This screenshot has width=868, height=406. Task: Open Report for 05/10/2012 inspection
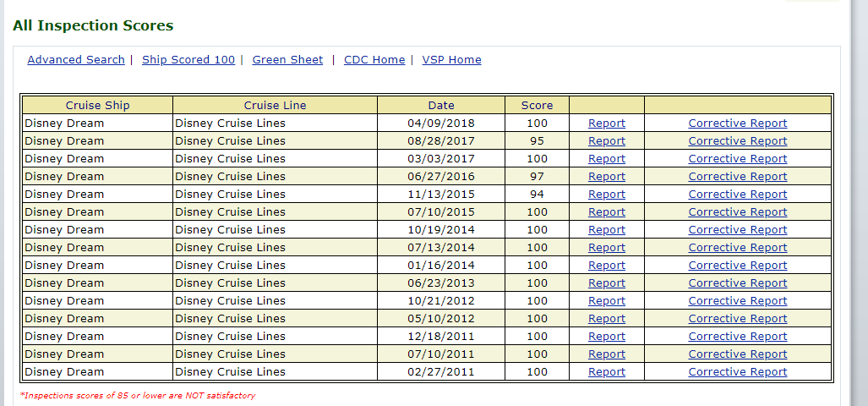click(x=607, y=319)
